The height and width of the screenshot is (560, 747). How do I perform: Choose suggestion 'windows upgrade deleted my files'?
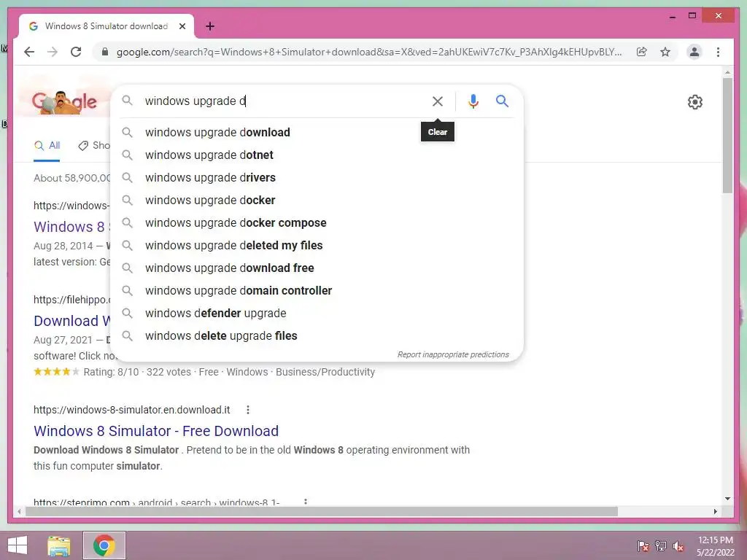(x=317, y=245)
